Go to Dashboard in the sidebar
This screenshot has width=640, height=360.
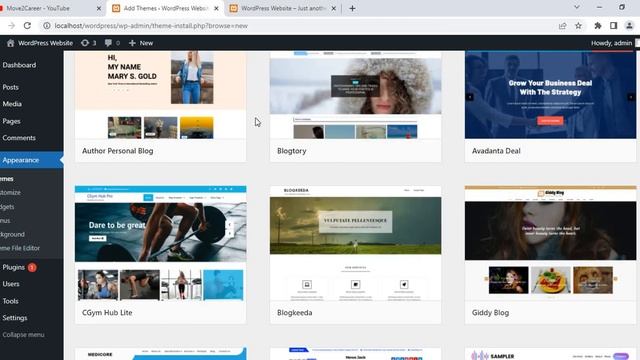(19, 65)
